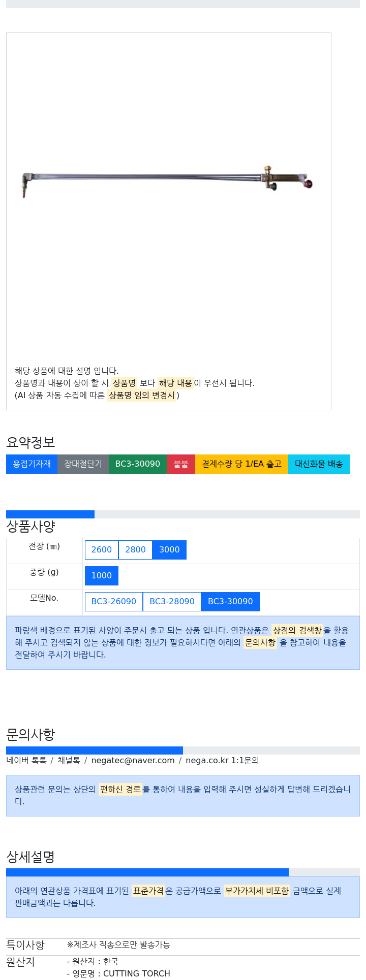
Task: Click the 장대절단기 gray tag
Action: (x=83, y=464)
